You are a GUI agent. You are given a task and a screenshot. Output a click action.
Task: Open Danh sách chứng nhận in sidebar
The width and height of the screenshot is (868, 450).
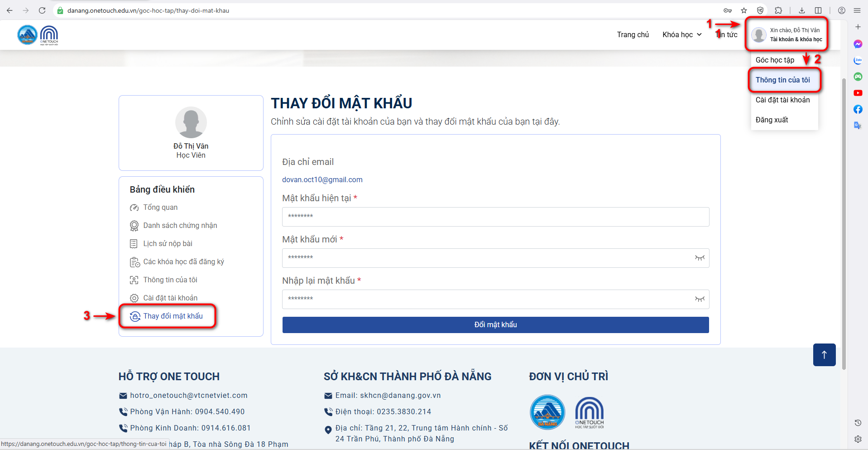[x=180, y=226]
